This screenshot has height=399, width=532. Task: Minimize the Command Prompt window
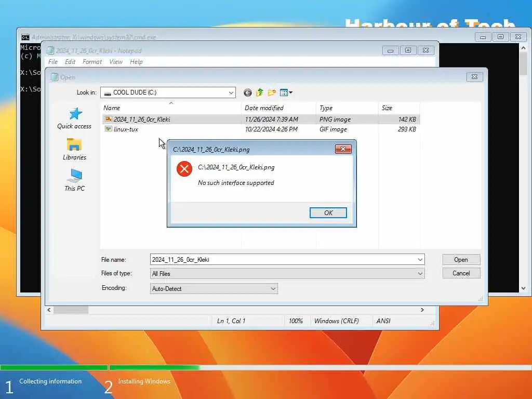483,37
